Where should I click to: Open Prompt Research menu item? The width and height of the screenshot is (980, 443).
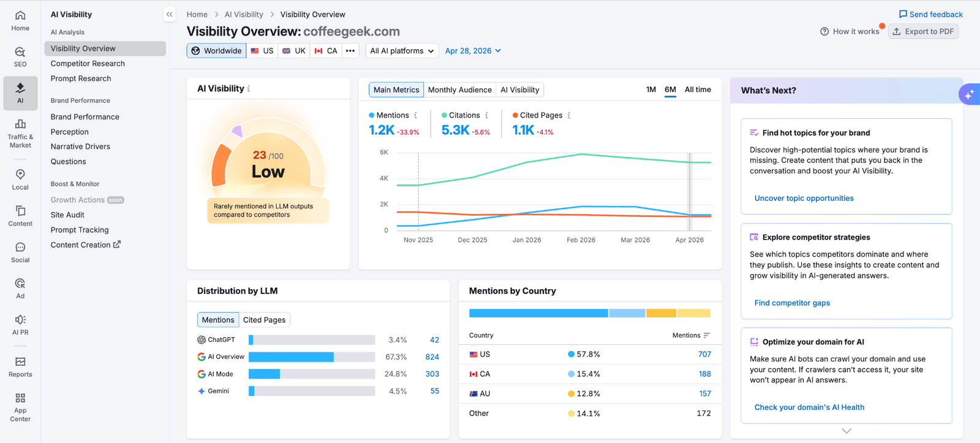pos(105,78)
